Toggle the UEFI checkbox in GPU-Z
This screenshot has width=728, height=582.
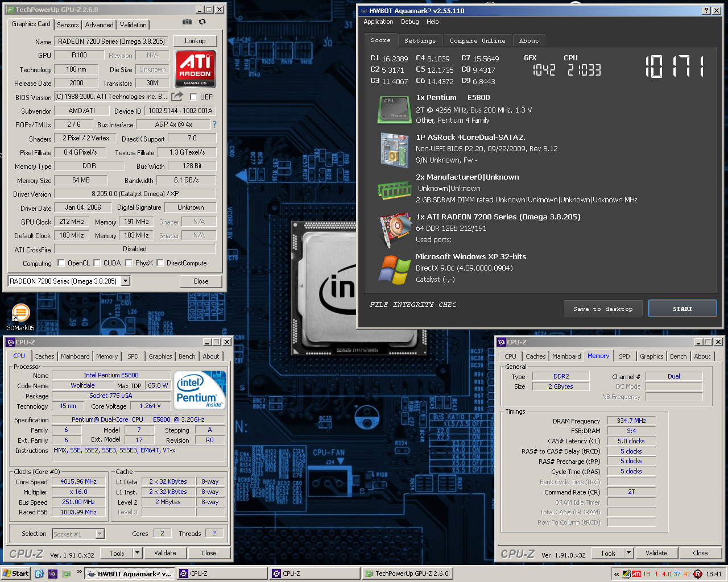click(193, 97)
